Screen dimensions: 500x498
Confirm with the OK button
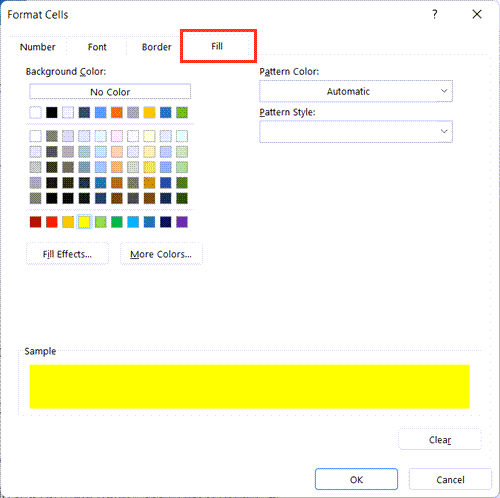point(356,479)
